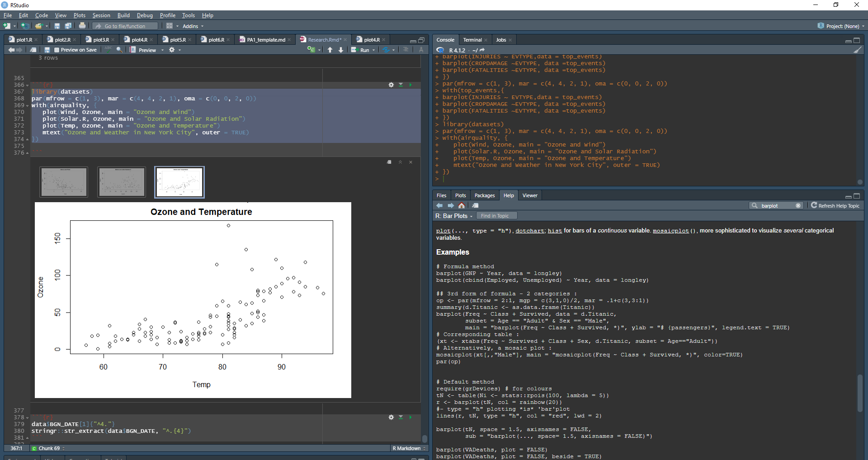The image size is (868, 460).
Task: Jump to previous chunk with up arrow
Action: point(330,50)
